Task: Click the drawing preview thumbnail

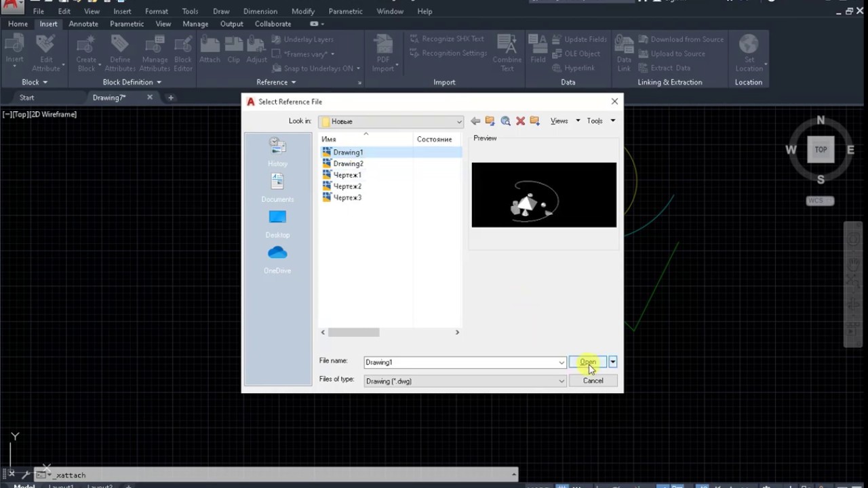Action: tap(544, 195)
